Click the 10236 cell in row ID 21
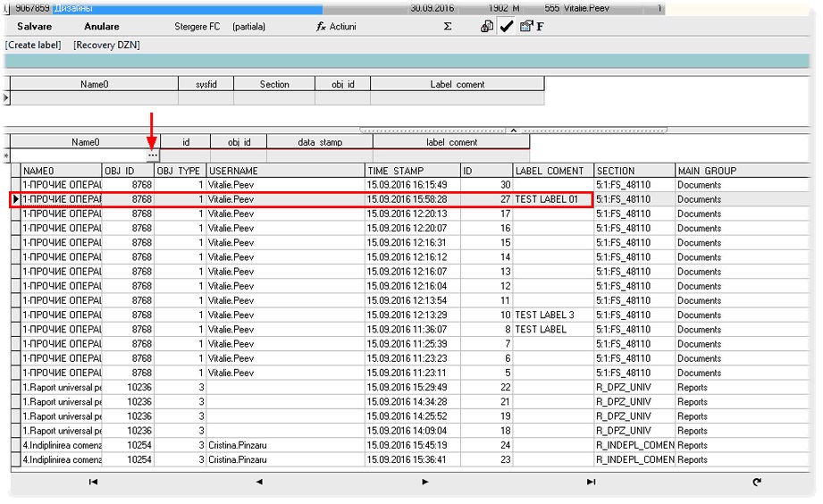Viewport: 823px width, 504px height. click(x=128, y=401)
